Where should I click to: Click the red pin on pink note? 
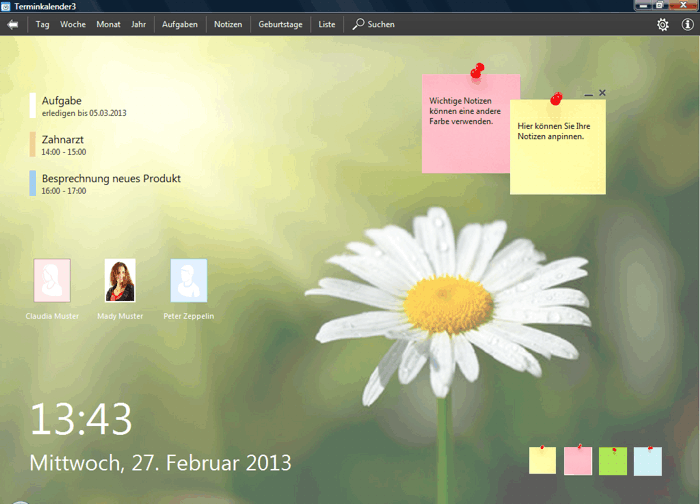(x=477, y=71)
